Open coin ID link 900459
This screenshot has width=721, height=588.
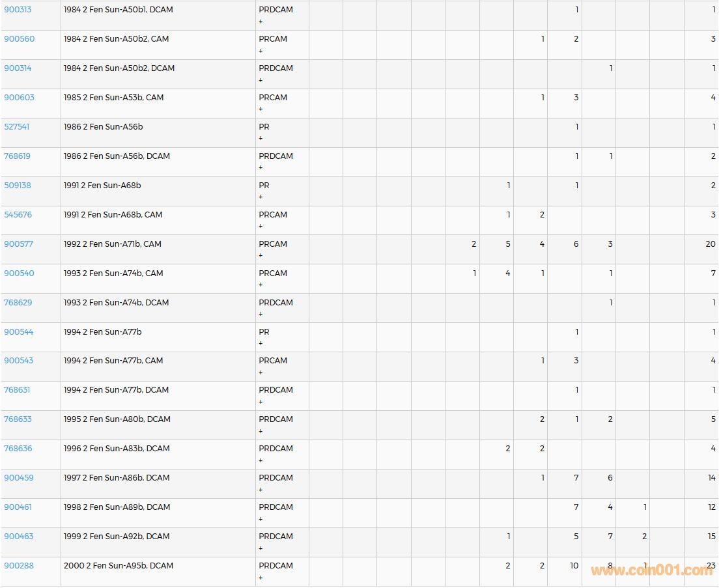click(19, 478)
